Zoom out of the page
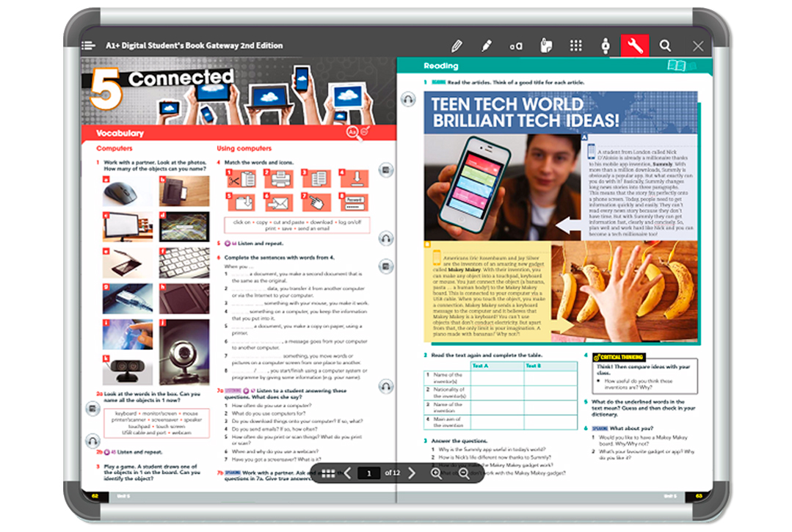The image size is (792, 532). pos(464,473)
